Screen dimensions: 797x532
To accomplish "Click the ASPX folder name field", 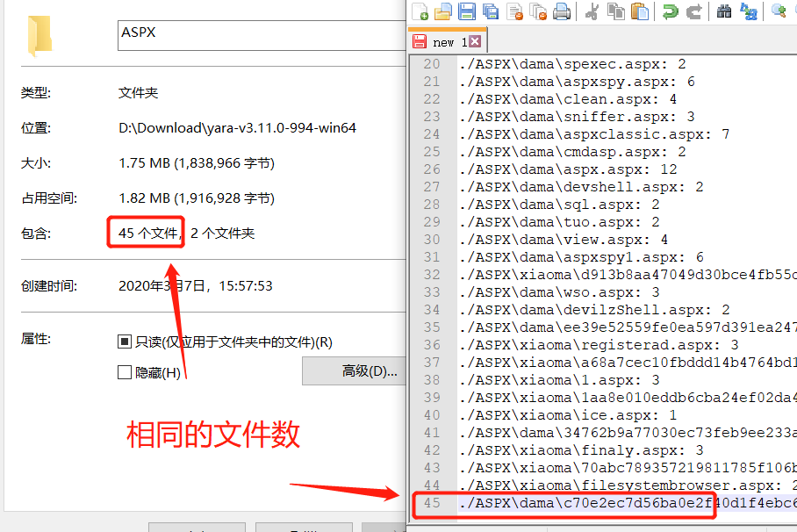I will click(x=262, y=36).
